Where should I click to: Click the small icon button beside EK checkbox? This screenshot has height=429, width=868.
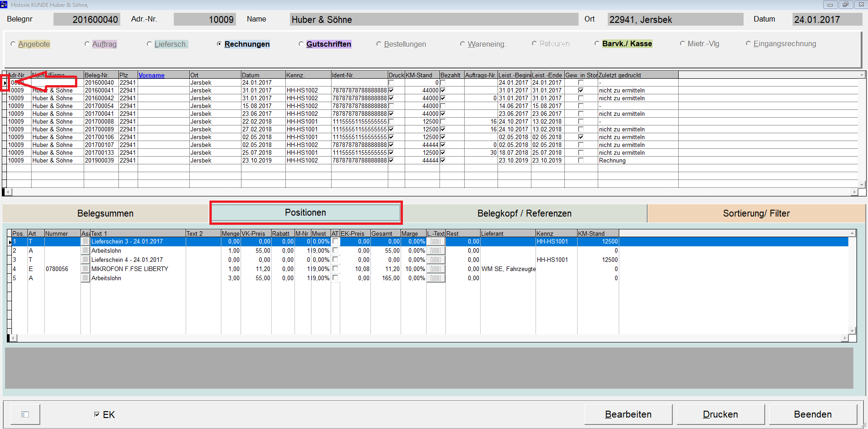pyautogui.click(x=25, y=414)
